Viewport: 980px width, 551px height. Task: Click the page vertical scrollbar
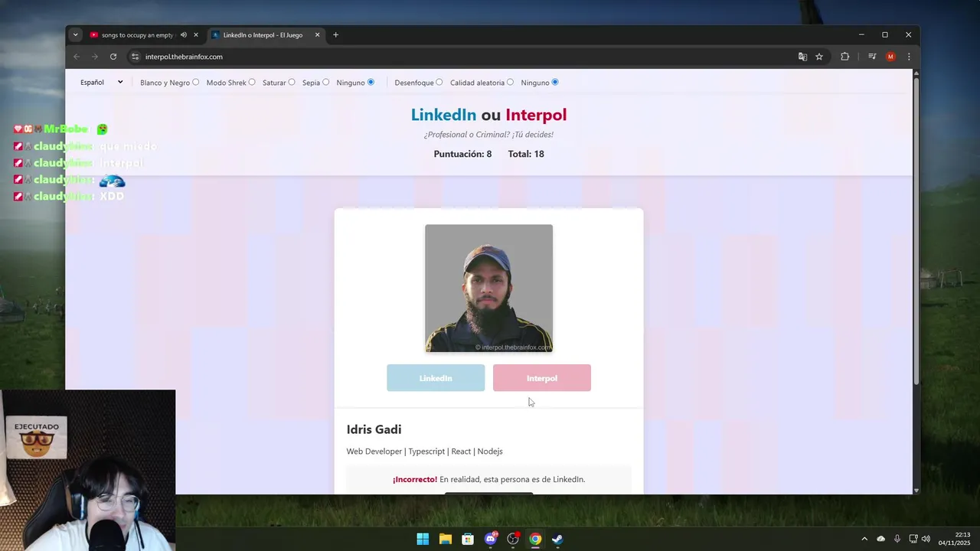(916, 230)
